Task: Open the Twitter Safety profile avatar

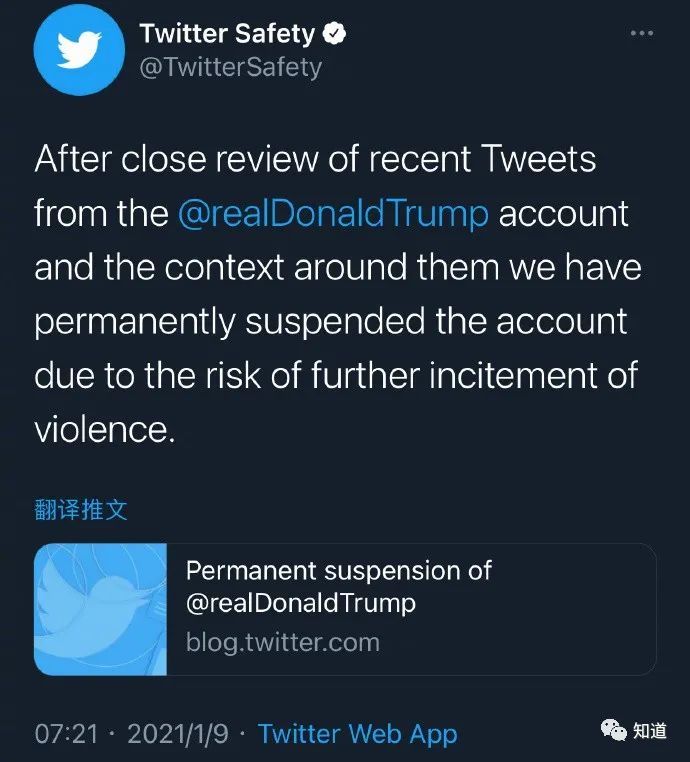Action: [79, 50]
